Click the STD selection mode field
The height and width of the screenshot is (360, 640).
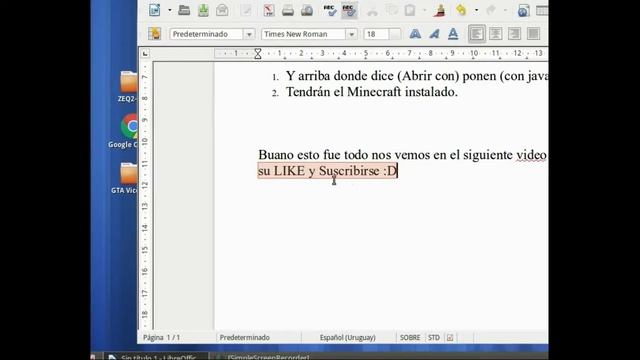click(433, 338)
